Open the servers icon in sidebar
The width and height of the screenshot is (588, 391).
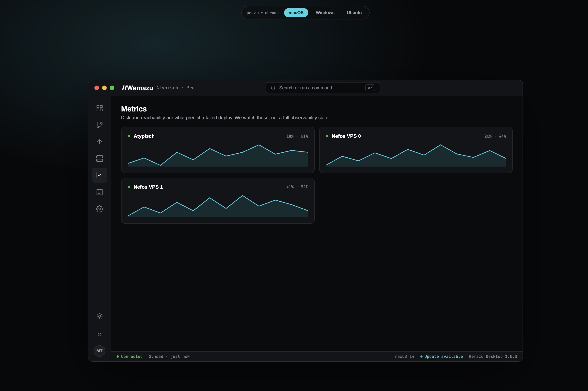[99, 159]
